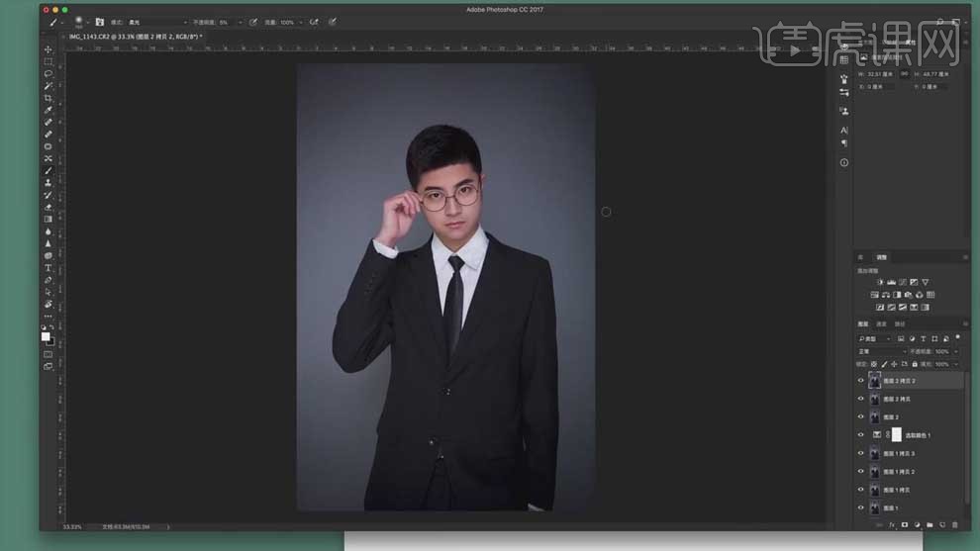Add a layer style with fx
Viewport: 980px width, 551px height.
(892, 525)
